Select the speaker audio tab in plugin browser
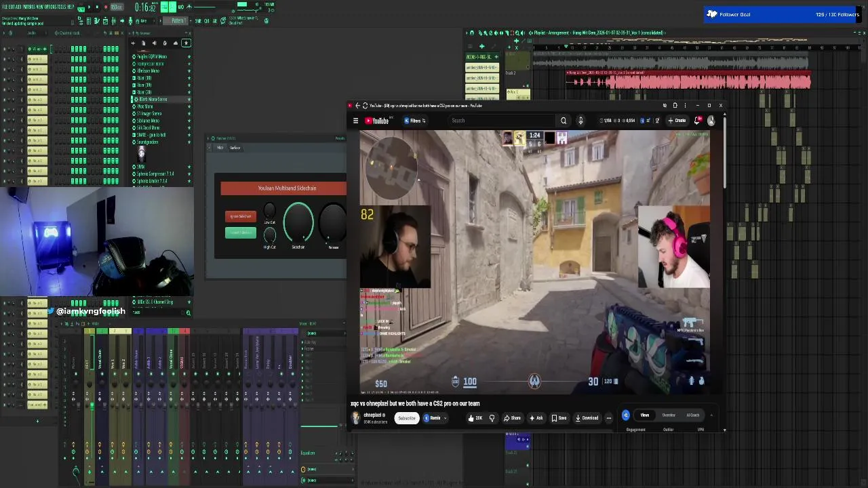The image size is (868, 488). pos(155,43)
